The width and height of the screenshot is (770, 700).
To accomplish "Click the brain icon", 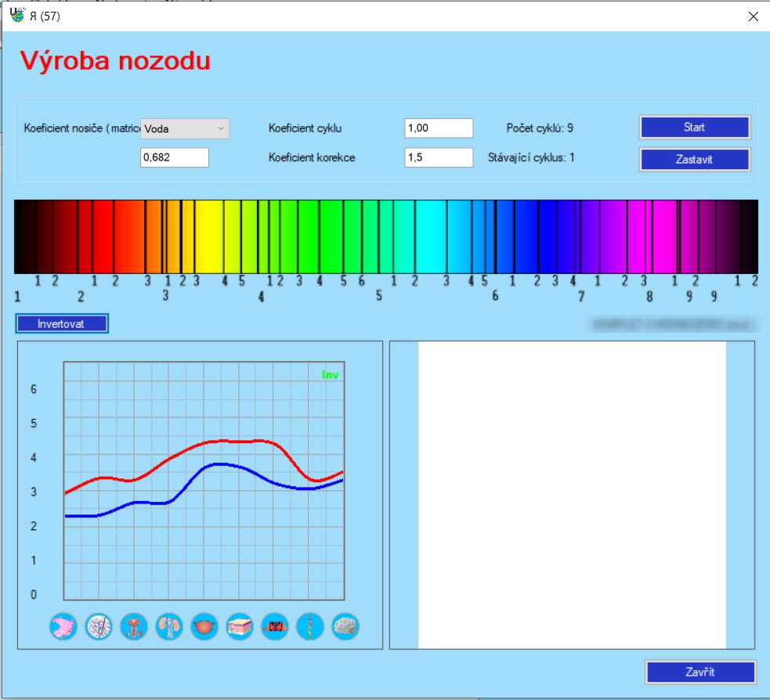I will pos(345,627).
